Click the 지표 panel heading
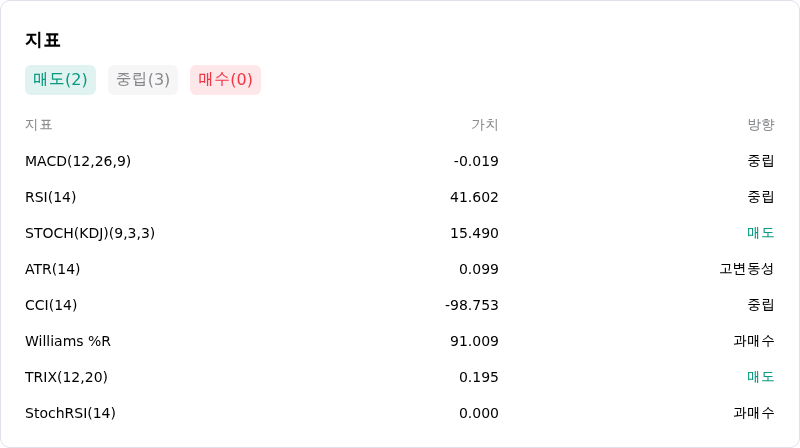This screenshot has height=448, width=800. point(43,40)
